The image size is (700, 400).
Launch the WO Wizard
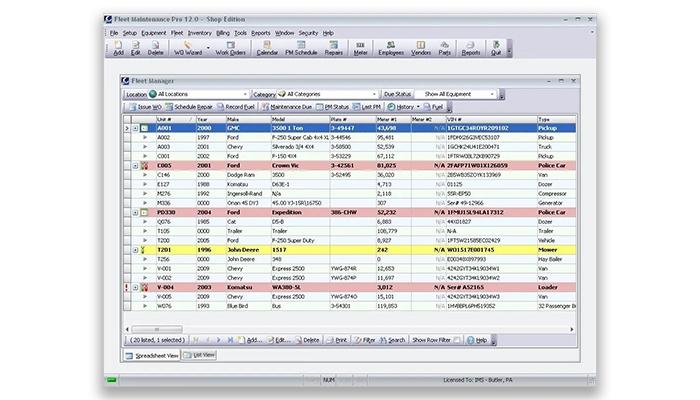pos(188,48)
